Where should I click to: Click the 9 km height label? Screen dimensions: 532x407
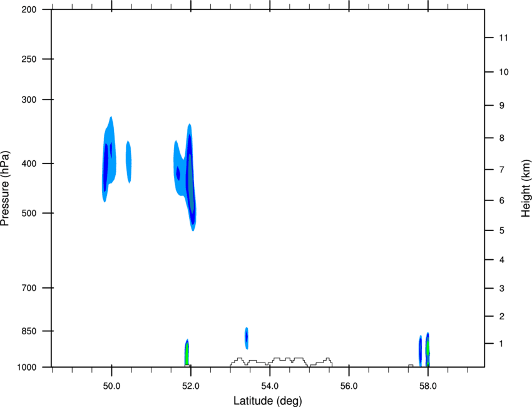pyautogui.click(x=502, y=106)
